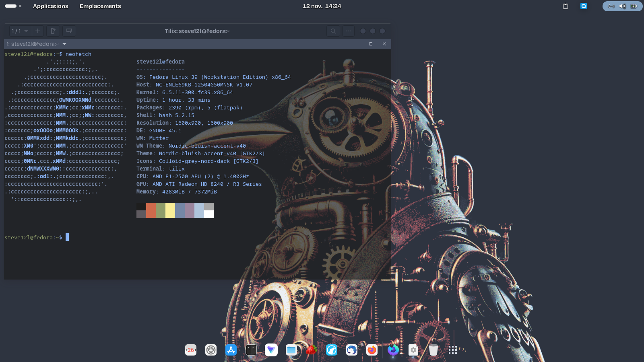Open the Tilix search icon
Image resolution: width=644 pixels, height=362 pixels.
click(x=333, y=31)
